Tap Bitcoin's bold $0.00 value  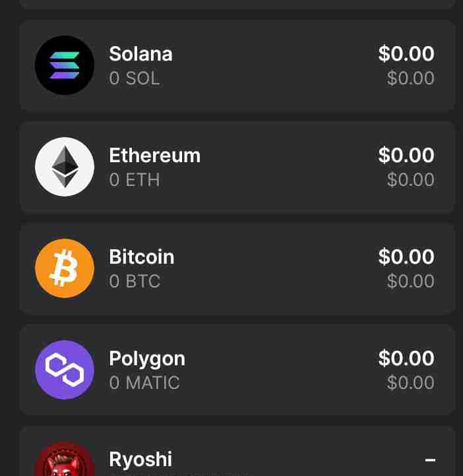click(406, 256)
